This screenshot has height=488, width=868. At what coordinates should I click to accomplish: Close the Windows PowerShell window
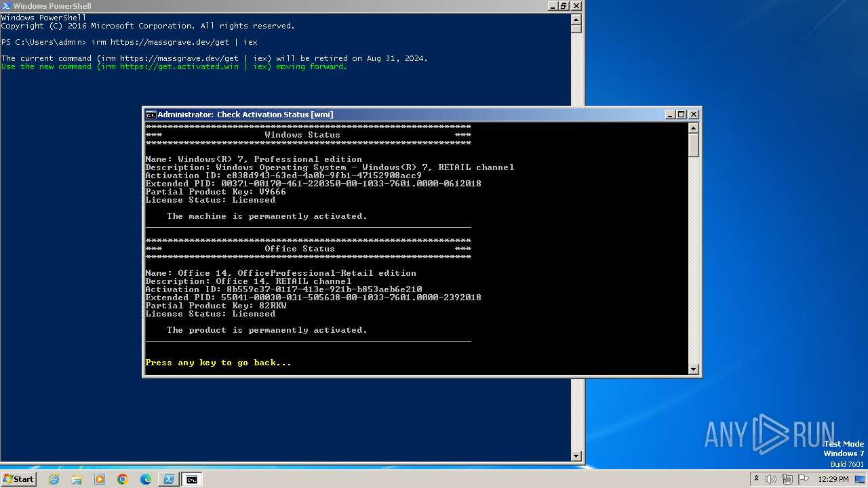click(x=576, y=5)
